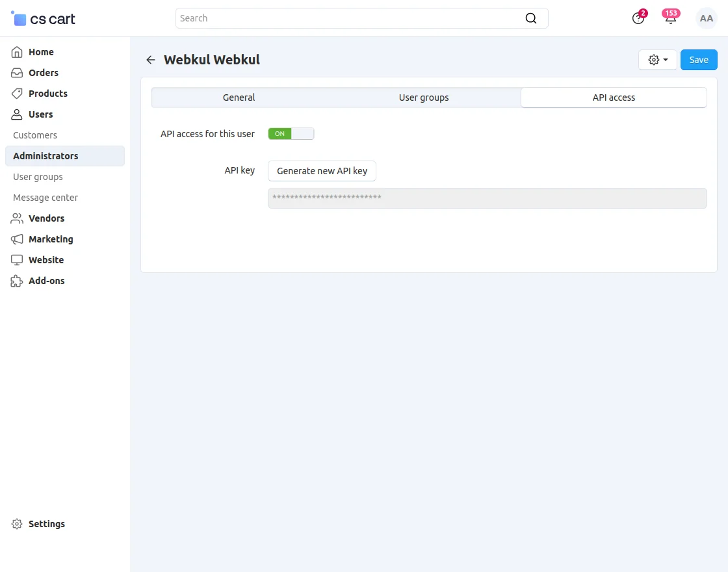Screen dimensions: 728x572
Task: Open the notifications bell showing 153
Action: point(670,18)
